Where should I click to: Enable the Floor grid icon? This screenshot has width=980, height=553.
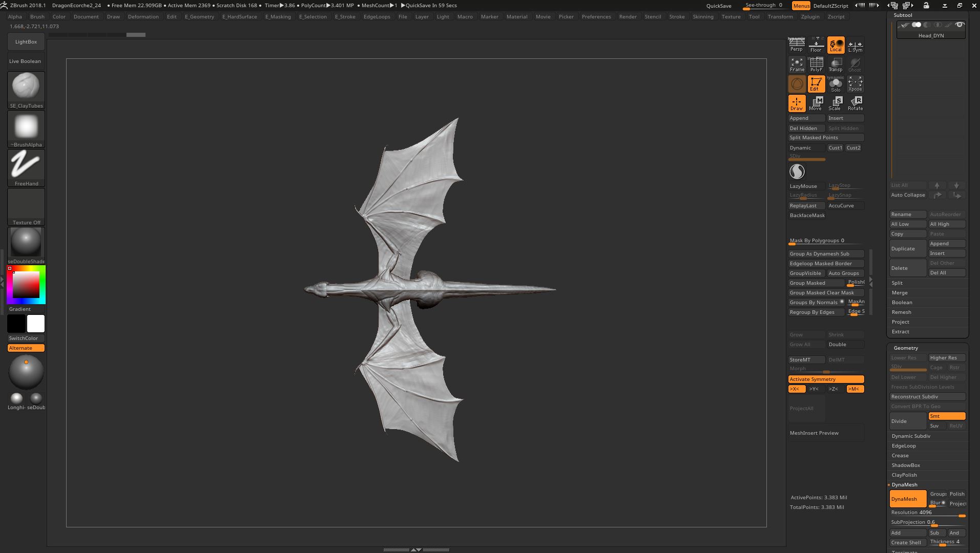click(x=816, y=45)
